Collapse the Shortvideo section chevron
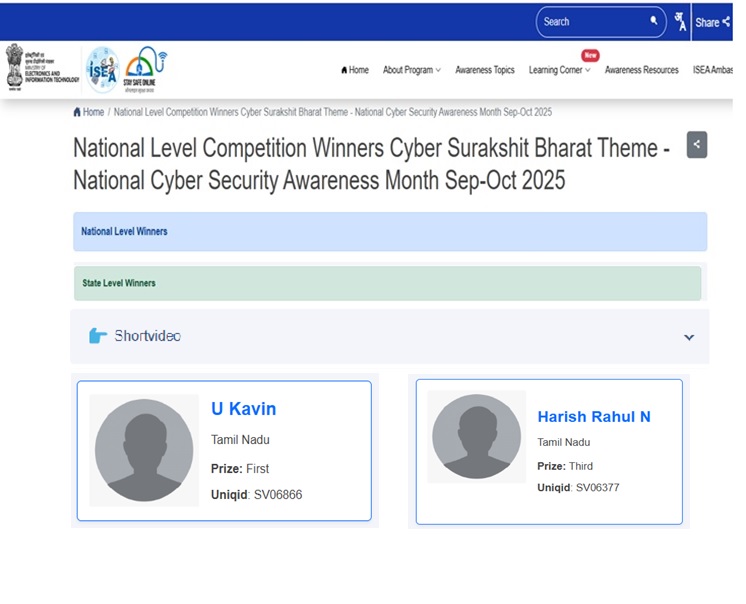 [689, 337]
